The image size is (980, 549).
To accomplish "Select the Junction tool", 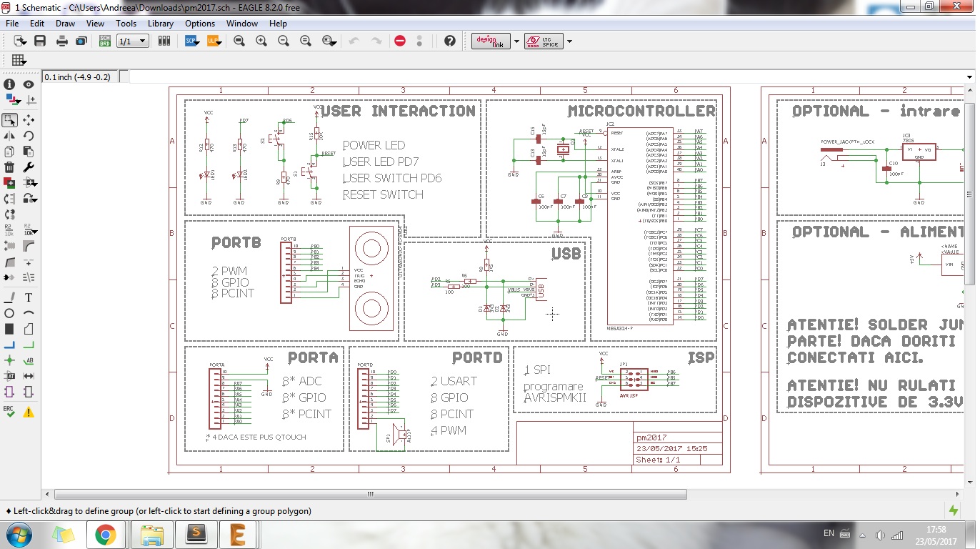I will point(9,360).
